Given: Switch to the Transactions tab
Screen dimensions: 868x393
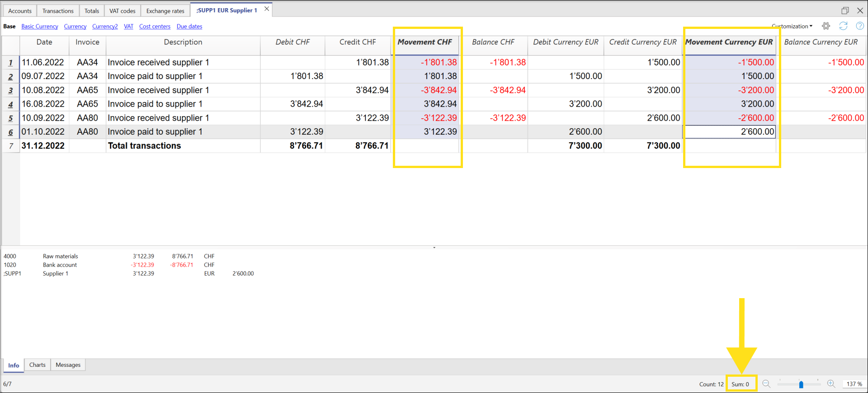Looking at the screenshot, I should [58, 11].
